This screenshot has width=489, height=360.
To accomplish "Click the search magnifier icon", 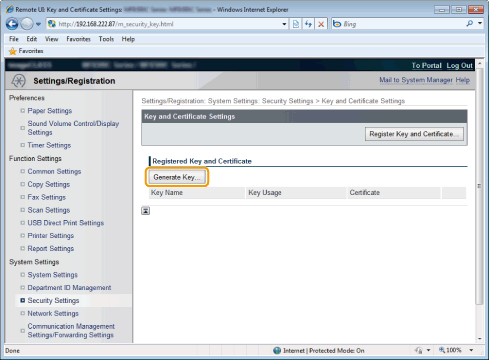I will click(470, 23).
